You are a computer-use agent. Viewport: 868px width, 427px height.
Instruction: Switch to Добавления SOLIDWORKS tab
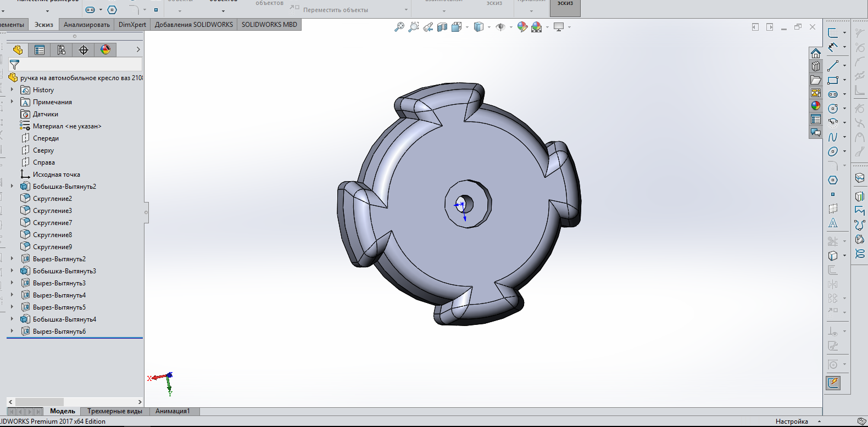194,25
